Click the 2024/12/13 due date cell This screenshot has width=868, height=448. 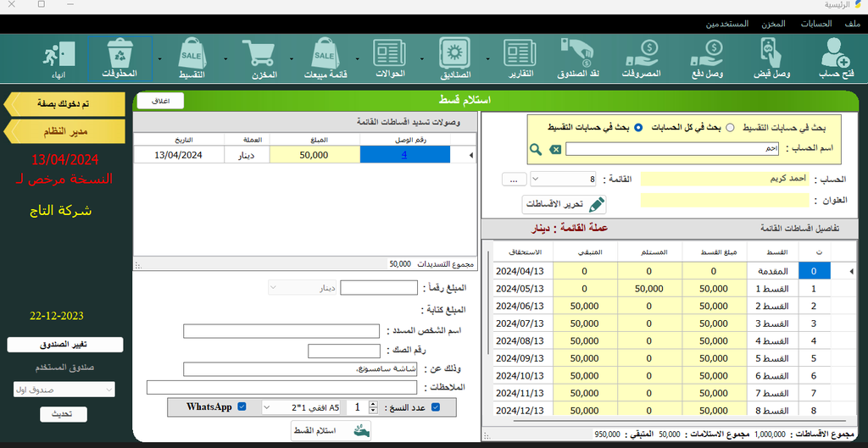(x=522, y=411)
